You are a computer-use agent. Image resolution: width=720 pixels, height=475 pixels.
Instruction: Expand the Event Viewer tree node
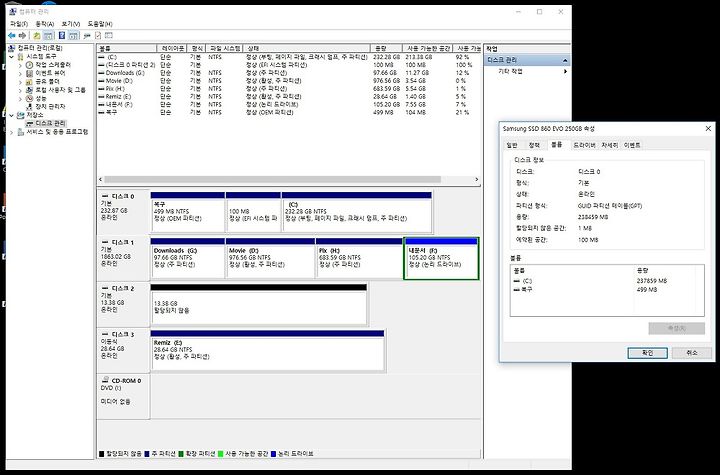[20, 73]
